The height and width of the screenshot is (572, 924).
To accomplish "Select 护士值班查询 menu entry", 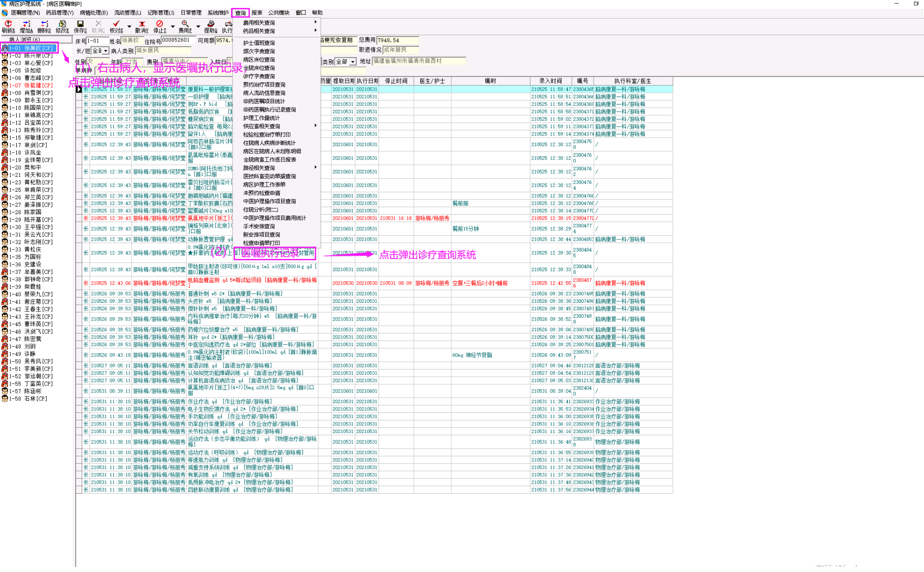I will pos(259,43).
